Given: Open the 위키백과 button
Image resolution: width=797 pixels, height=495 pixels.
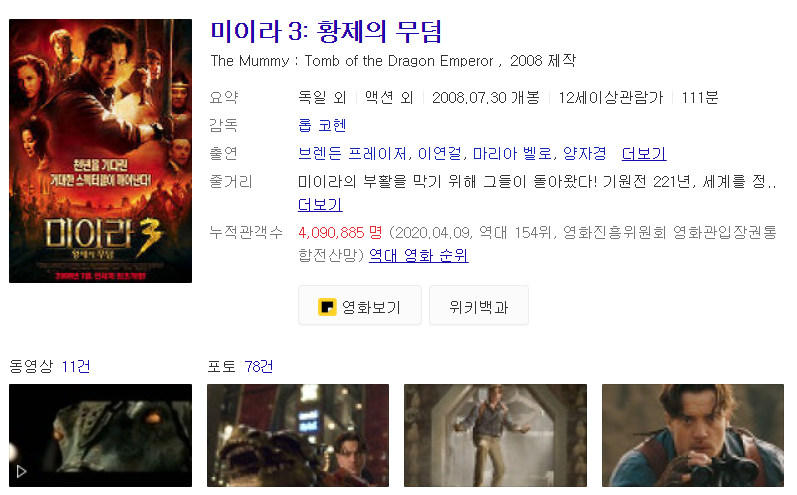Looking at the screenshot, I should click(479, 305).
